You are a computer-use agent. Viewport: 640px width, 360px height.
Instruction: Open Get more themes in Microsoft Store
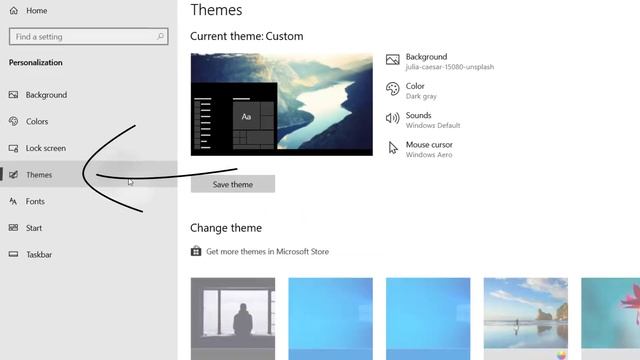[267, 251]
